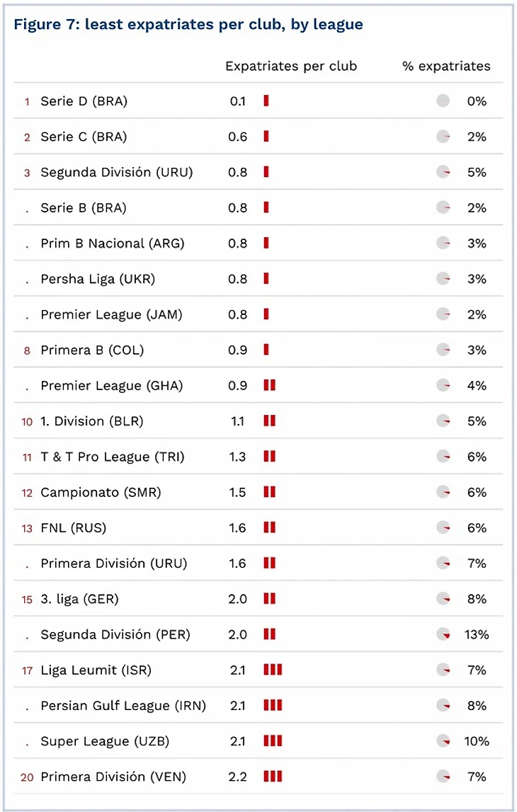Image resolution: width=517 pixels, height=812 pixels.
Task: Click the Figure 7 title heading
Action: coord(188,25)
